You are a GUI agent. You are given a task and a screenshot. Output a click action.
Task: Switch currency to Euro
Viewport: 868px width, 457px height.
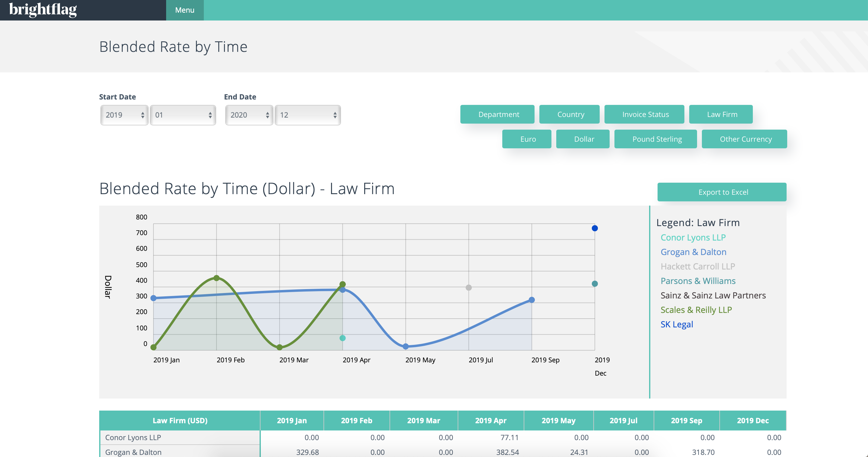click(x=527, y=139)
